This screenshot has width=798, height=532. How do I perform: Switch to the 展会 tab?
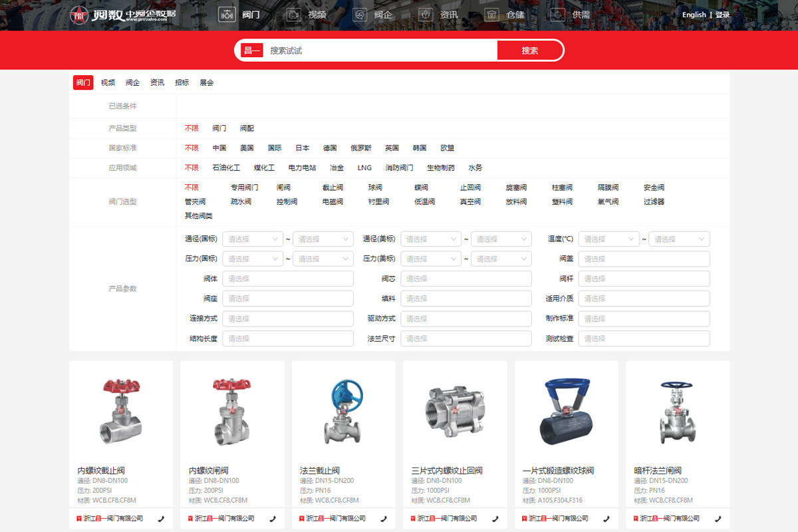tap(207, 83)
